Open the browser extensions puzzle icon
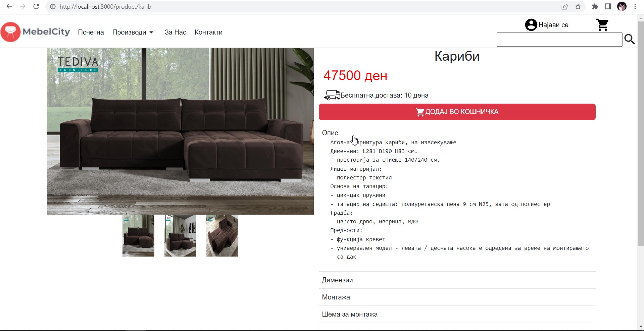644x331 pixels. click(595, 7)
